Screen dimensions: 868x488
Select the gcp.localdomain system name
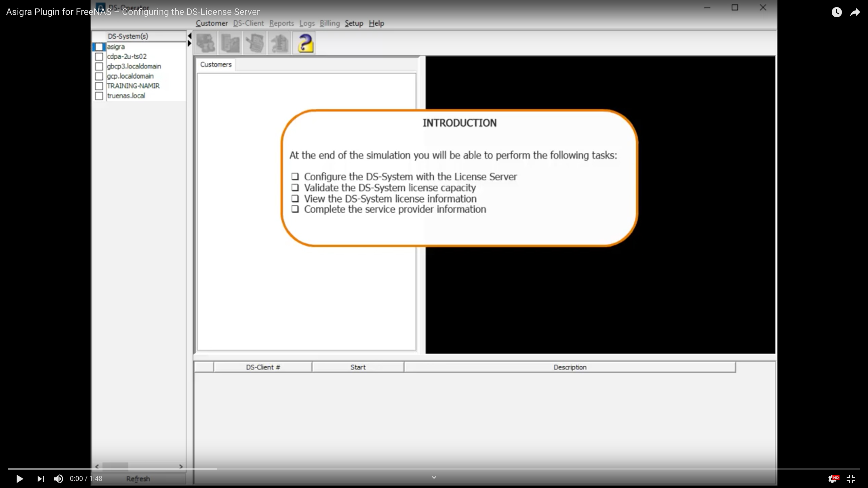point(130,76)
